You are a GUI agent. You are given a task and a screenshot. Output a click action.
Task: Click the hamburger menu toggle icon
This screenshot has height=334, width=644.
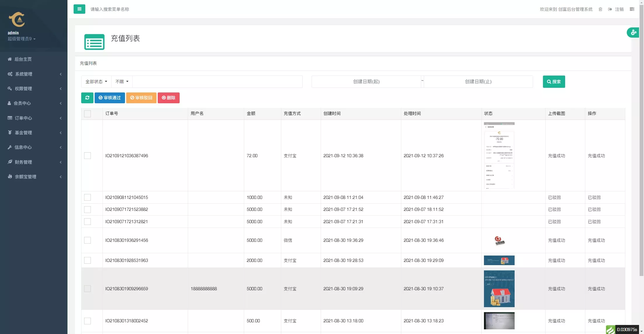79,9
